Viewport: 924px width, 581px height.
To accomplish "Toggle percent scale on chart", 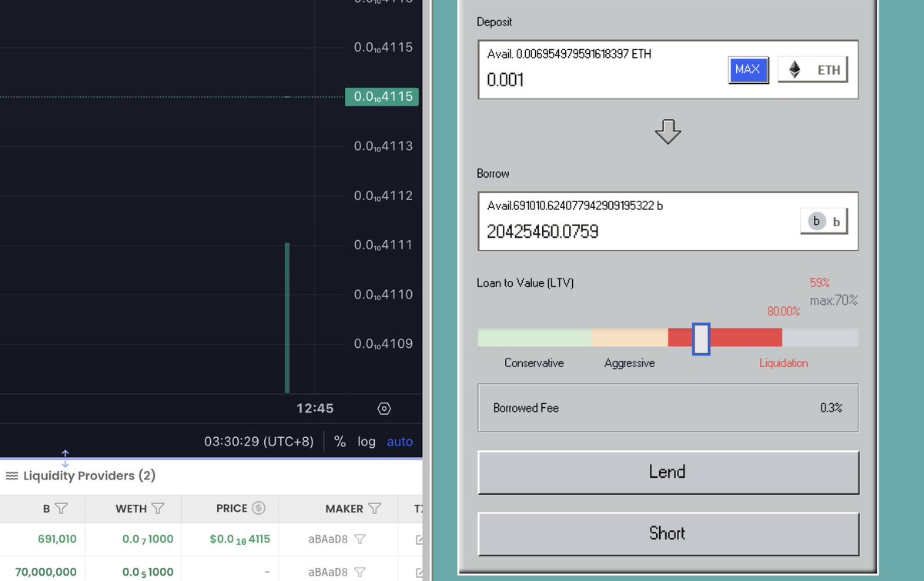I will pos(340,442).
